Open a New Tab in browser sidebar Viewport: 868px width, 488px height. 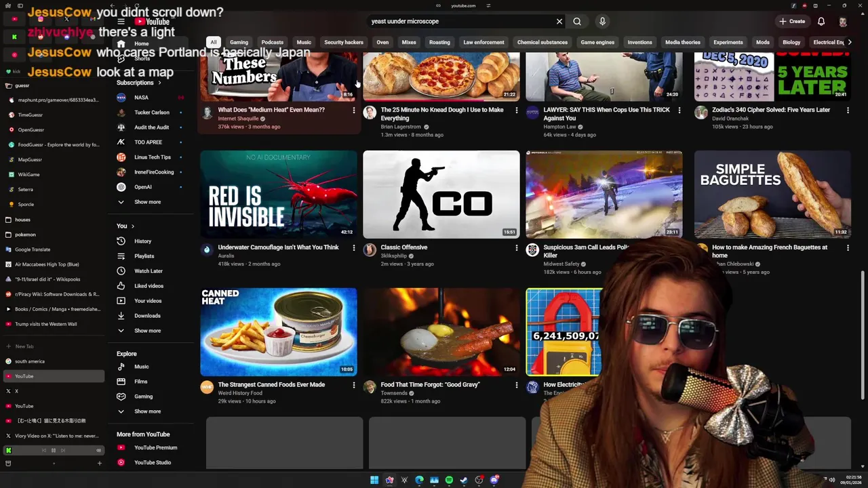53,346
